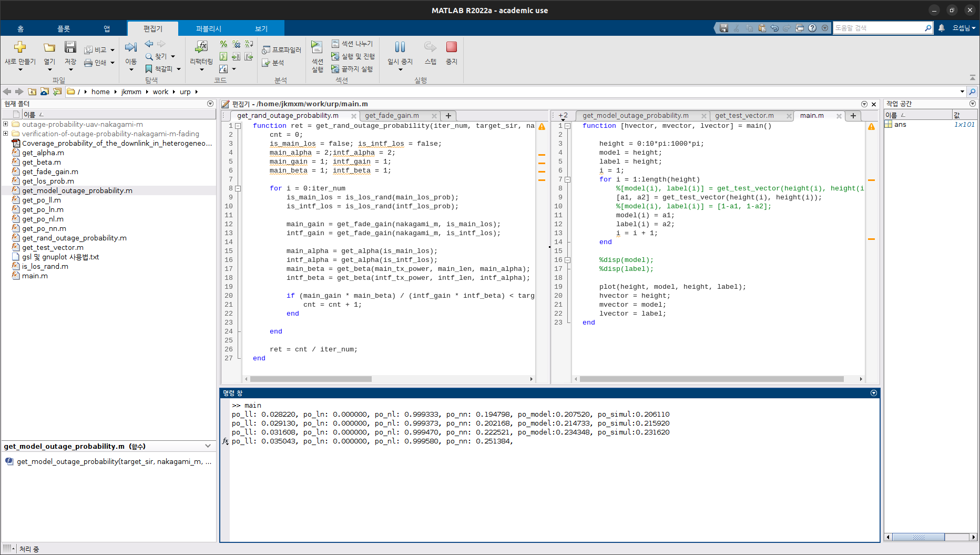980x555 pixels.
Task: Open the 찾기 (Find) tool
Action: coord(159,56)
